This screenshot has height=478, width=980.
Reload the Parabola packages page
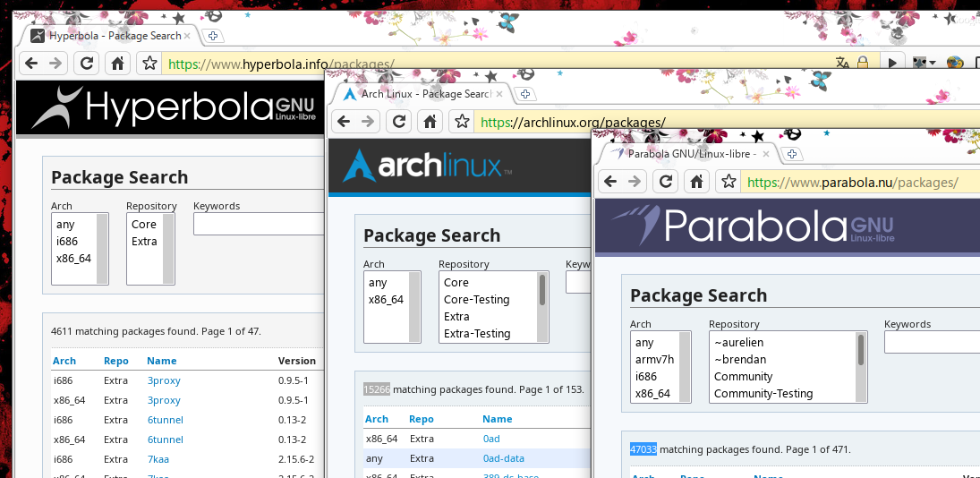pyautogui.click(x=666, y=181)
